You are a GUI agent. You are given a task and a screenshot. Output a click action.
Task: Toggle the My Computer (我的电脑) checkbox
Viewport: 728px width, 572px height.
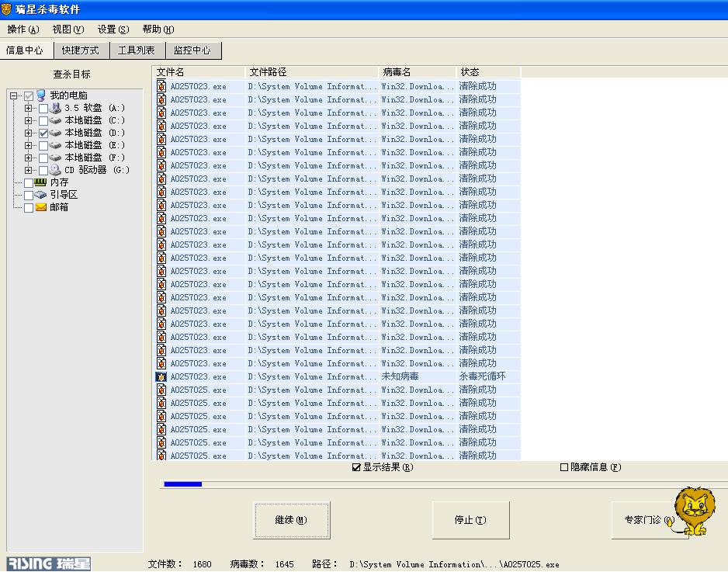point(29,96)
